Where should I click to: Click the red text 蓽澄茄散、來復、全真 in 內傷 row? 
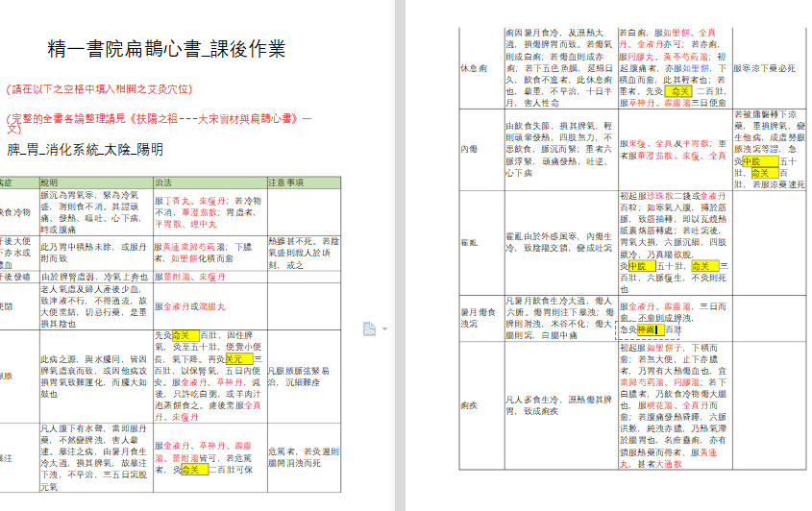click(681, 156)
